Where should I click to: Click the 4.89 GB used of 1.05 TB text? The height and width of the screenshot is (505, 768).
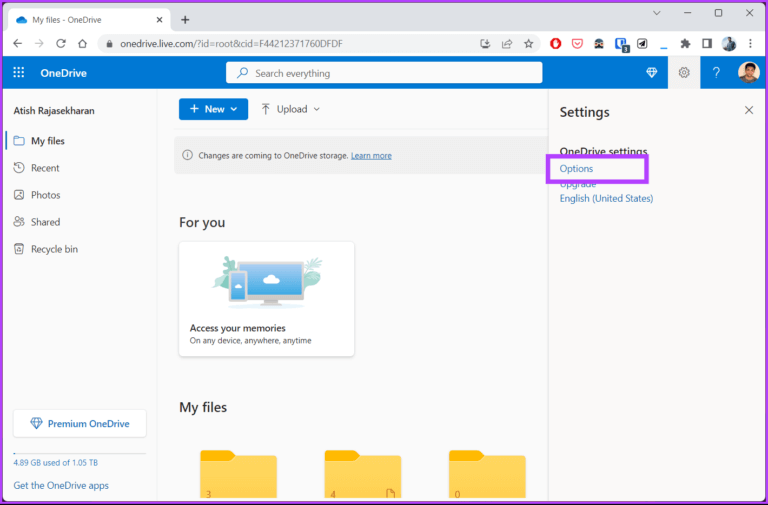(x=55, y=462)
